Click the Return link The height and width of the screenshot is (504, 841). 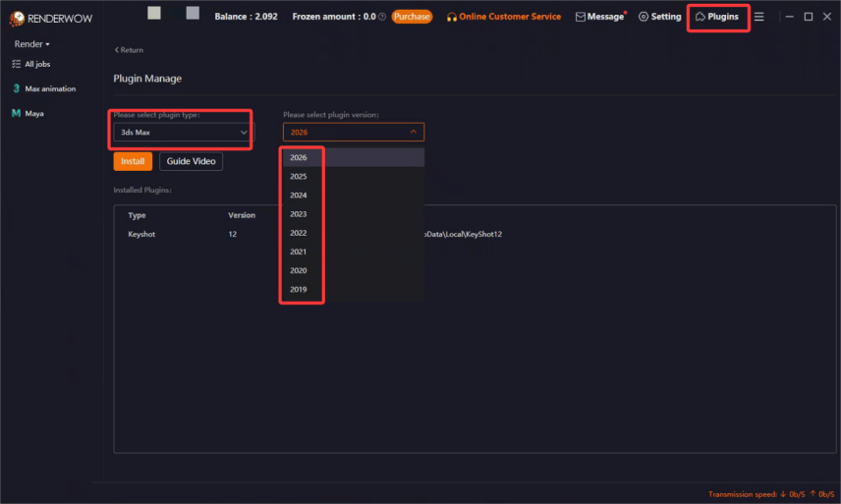click(129, 50)
